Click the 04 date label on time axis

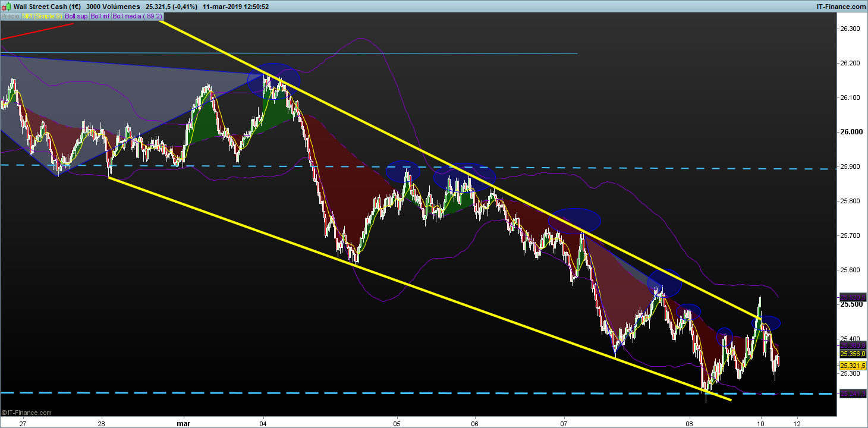pos(263,424)
